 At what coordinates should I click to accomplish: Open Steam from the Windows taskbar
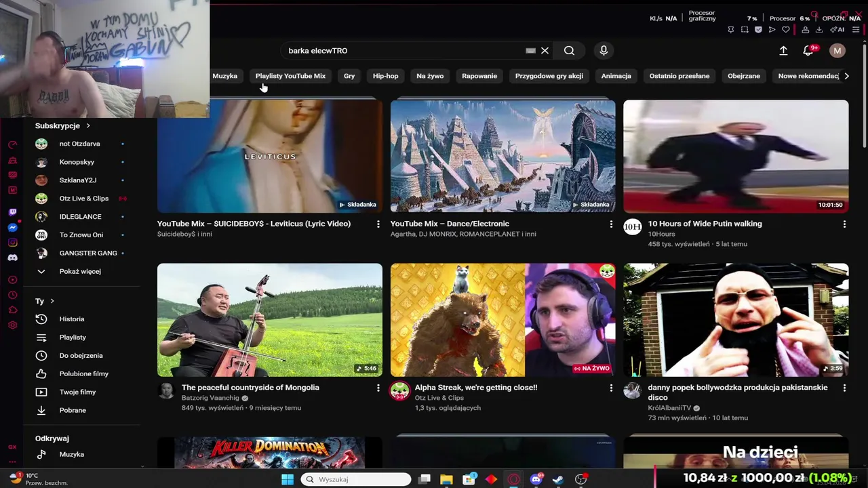tap(558, 479)
